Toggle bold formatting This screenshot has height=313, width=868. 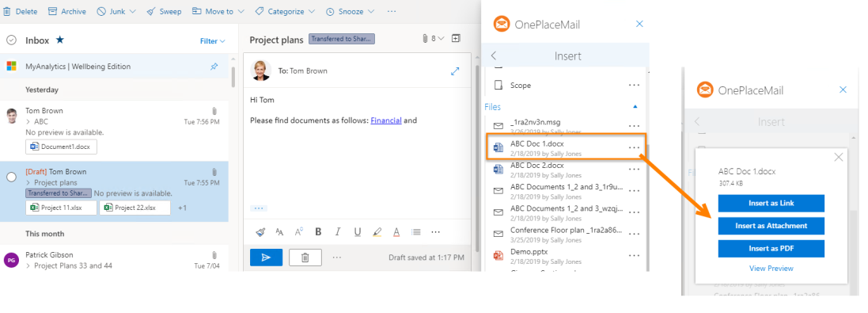[x=318, y=232]
